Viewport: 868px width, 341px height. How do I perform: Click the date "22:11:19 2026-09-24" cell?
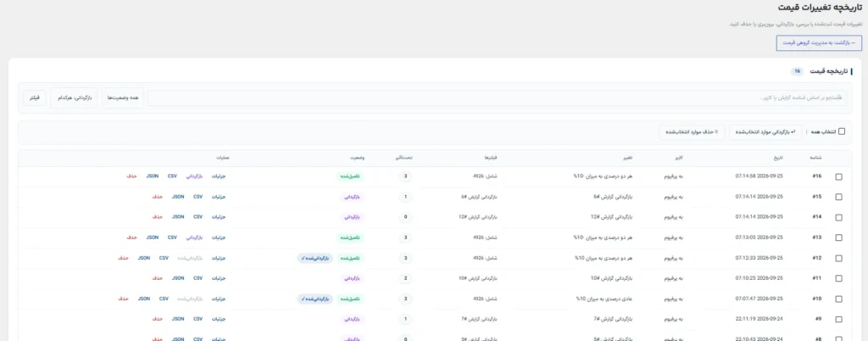[x=759, y=319]
